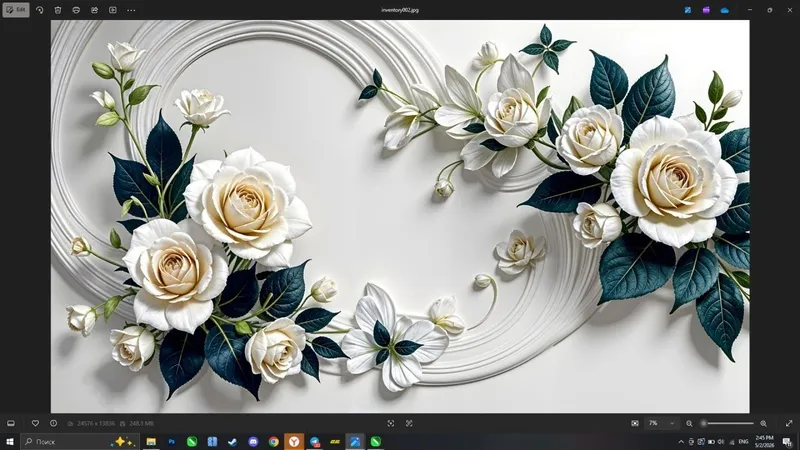This screenshot has width=800, height=450.
Task: Rotate the photo with the rotate icon
Action: pyautogui.click(x=40, y=10)
